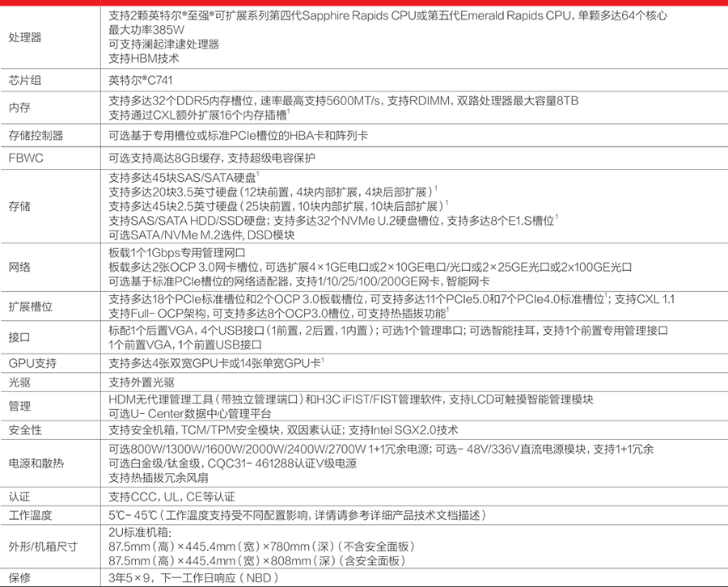728x587 pixels.
Task: Click the 32个DDR5内存槽位 memory line
Action: [x=344, y=101]
